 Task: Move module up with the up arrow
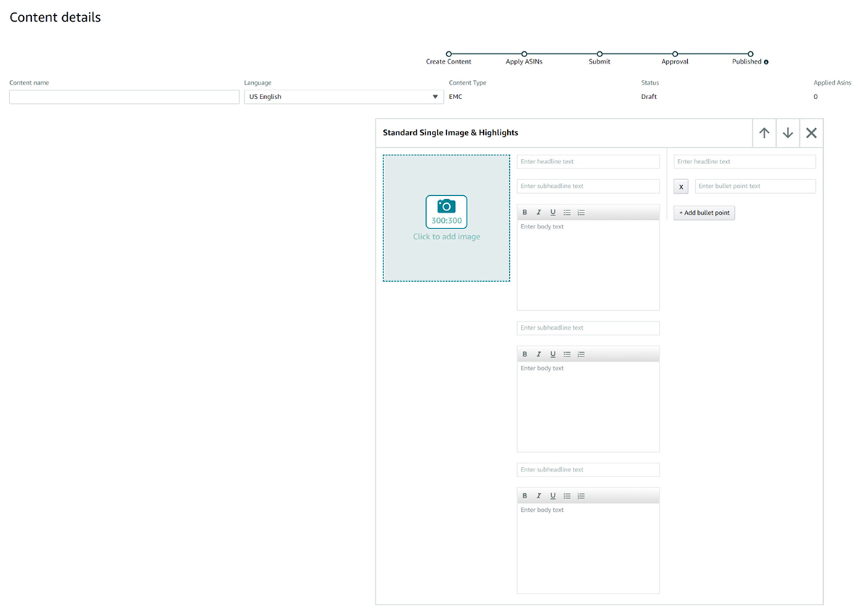coord(764,133)
